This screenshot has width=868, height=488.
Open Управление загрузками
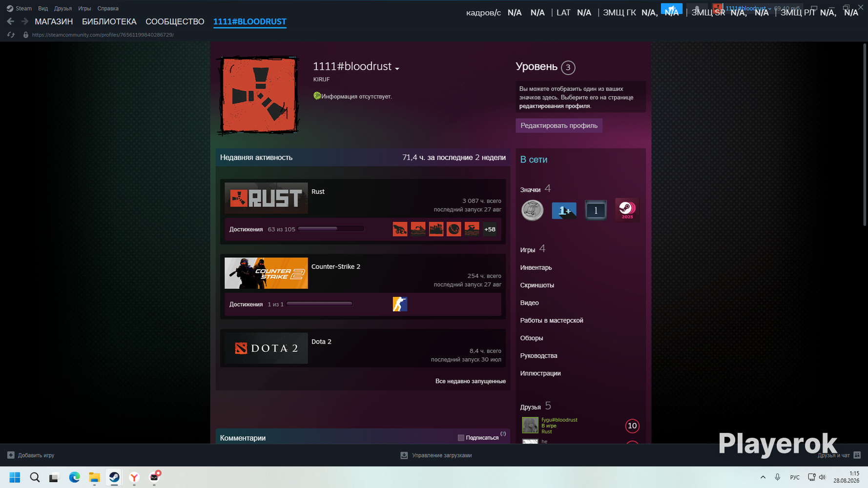coord(442,455)
